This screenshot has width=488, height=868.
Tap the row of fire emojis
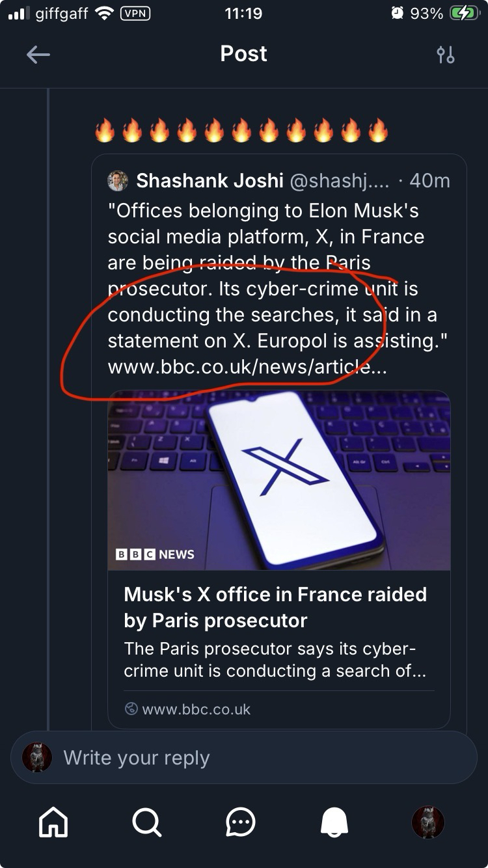tap(241, 131)
